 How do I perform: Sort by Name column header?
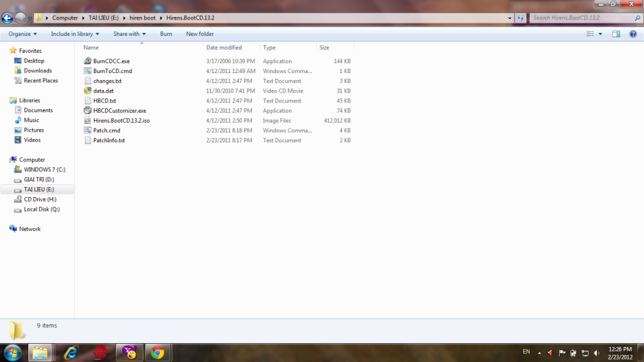[x=91, y=48]
